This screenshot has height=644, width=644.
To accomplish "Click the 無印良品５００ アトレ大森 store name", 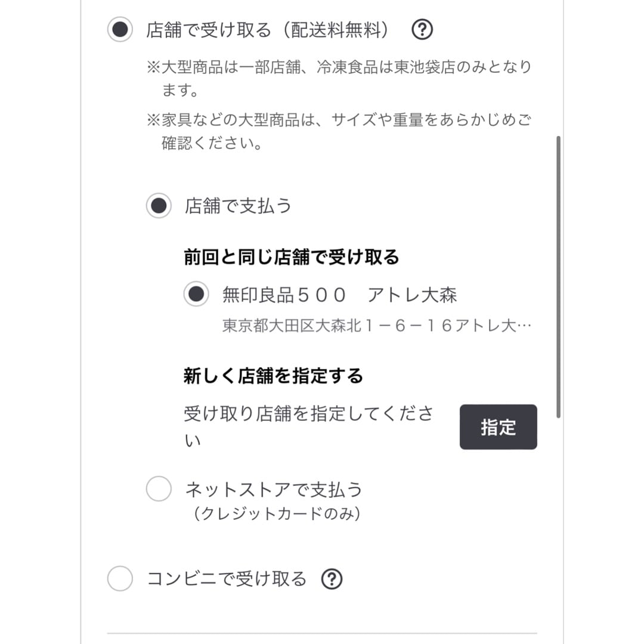I will click(340, 295).
